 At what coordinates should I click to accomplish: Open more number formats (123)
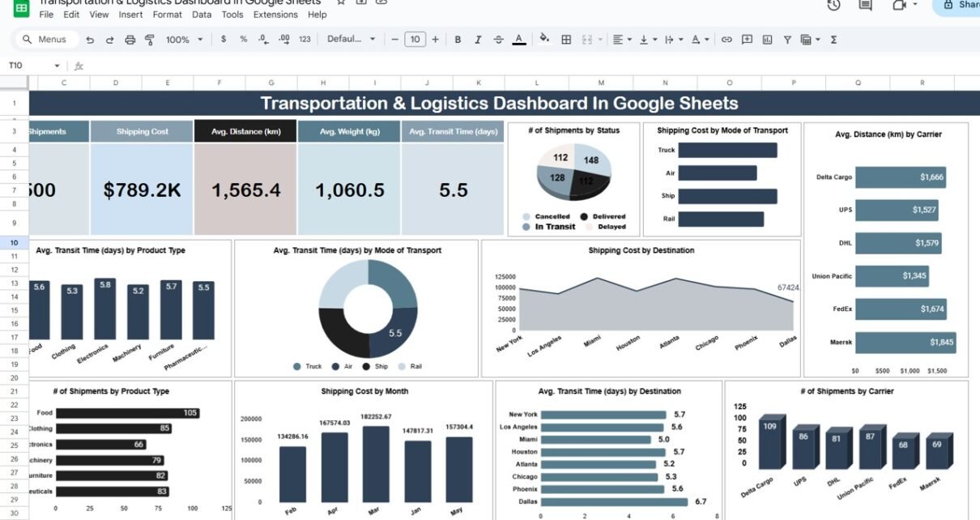tap(305, 39)
